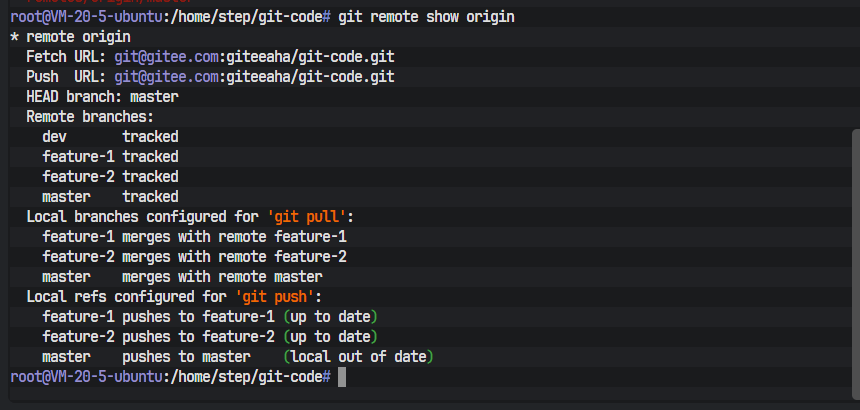Click the 'HEAD branch: master' line
The image size is (860, 410).
102,97
